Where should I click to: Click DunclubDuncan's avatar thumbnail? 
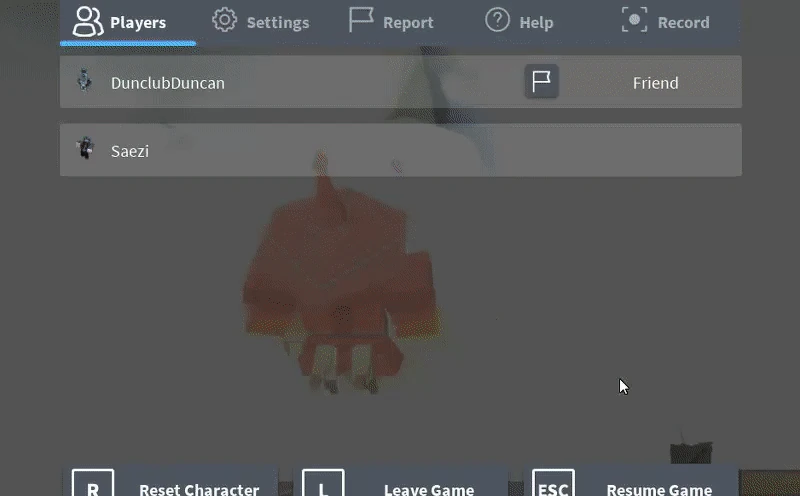[85, 81]
